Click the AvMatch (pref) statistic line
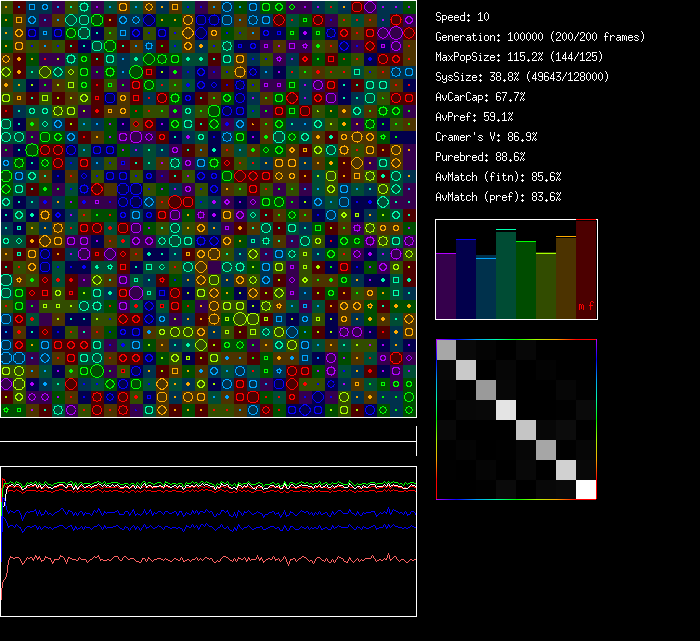 pyautogui.click(x=498, y=197)
